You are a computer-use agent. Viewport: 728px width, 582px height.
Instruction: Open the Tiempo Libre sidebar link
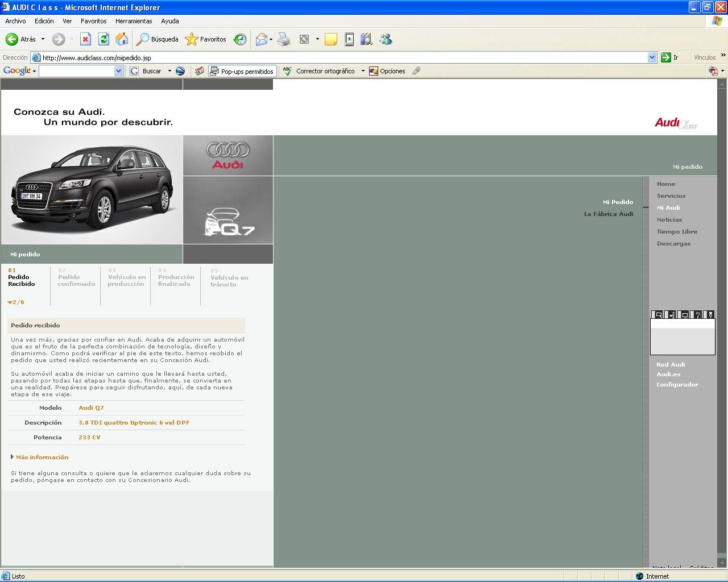pyautogui.click(x=677, y=232)
